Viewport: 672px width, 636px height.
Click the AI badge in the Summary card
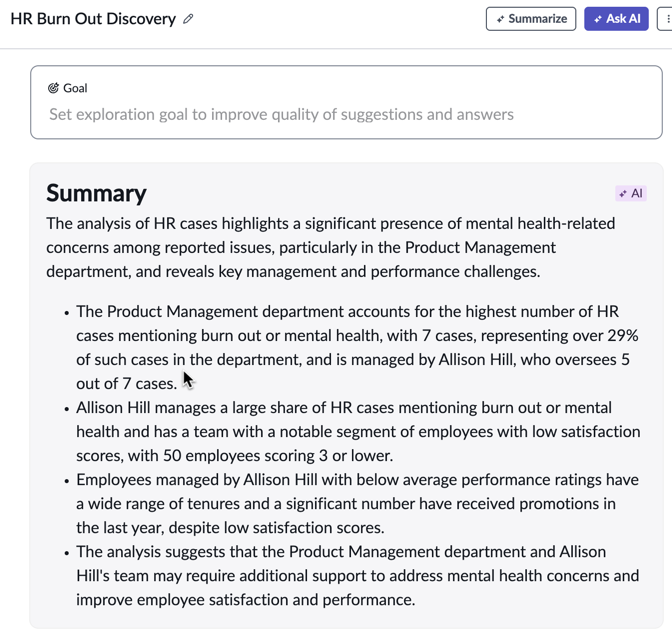pos(631,193)
